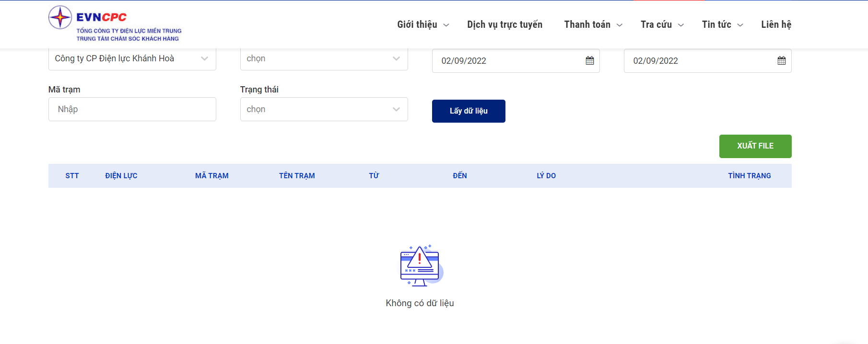The height and width of the screenshot is (344, 868).
Task: Open the Công ty CP Điện lực Khánh Hoà dropdown
Action: click(x=132, y=59)
